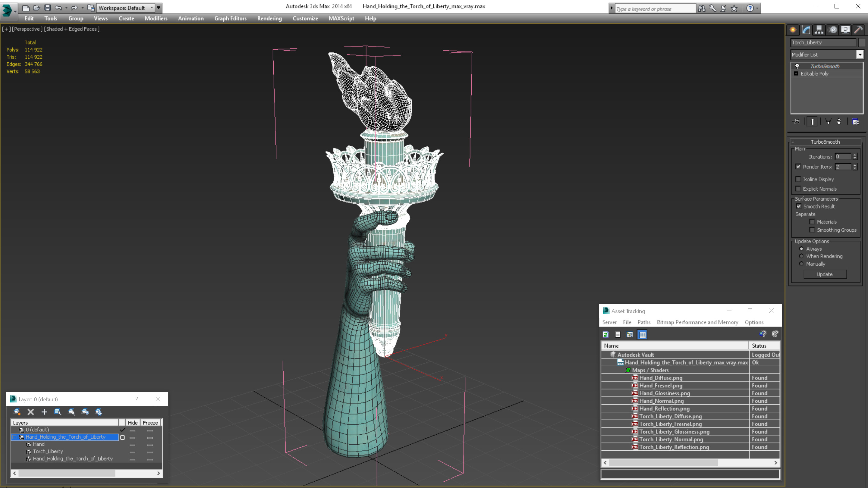Click Make Unique icon below modifier stack
The width and height of the screenshot is (868, 488).
(x=828, y=122)
